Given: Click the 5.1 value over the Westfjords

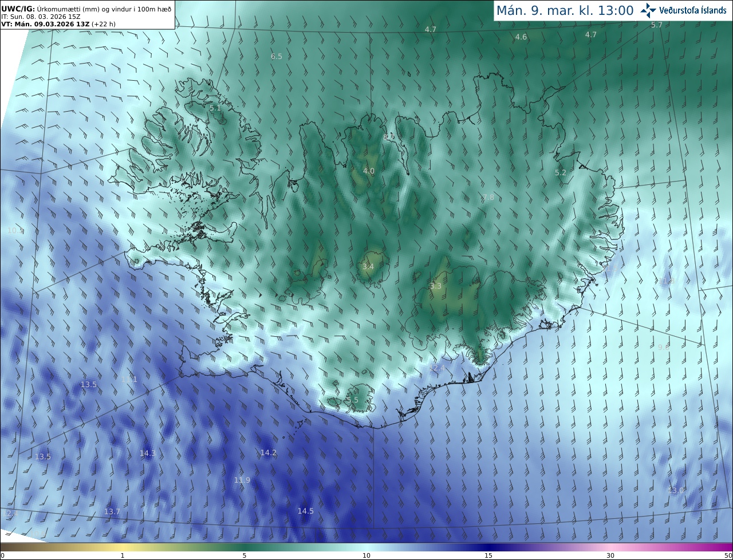Looking at the screenshot, I should click(215, 108).
